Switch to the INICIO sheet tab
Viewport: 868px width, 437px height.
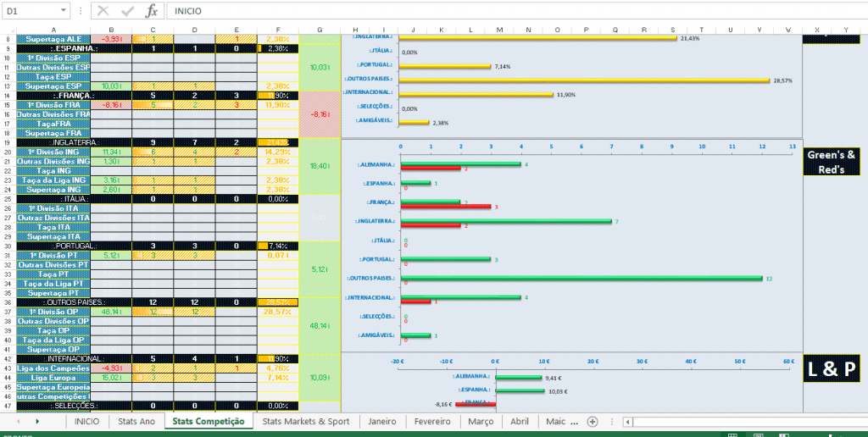[x=87, y=422]
